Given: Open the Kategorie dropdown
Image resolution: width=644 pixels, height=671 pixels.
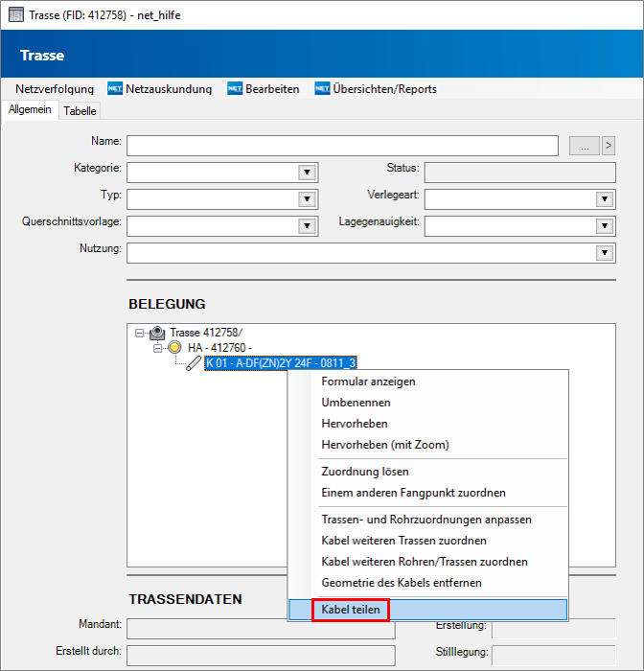Looking at the screenshot, I should [x=307, y=173].
